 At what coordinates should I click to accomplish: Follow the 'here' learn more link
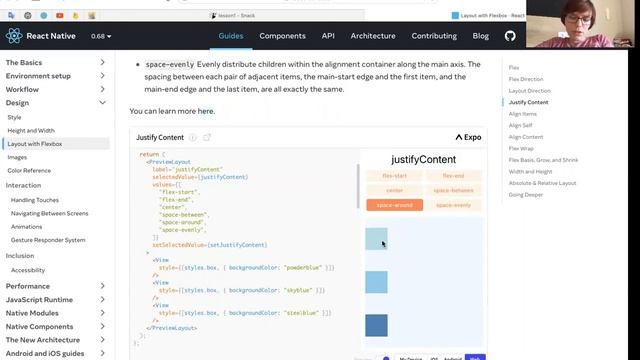(x=205, y=111)
